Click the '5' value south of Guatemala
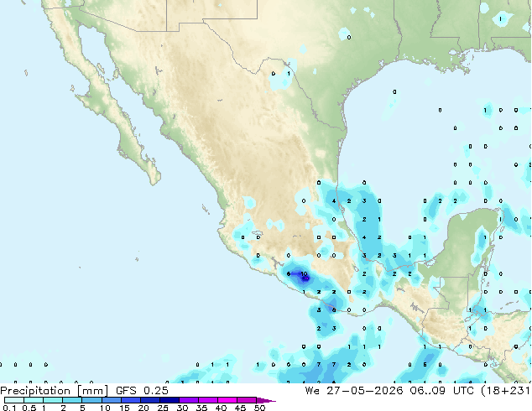 pyautogui.click(x=425, y=365)
